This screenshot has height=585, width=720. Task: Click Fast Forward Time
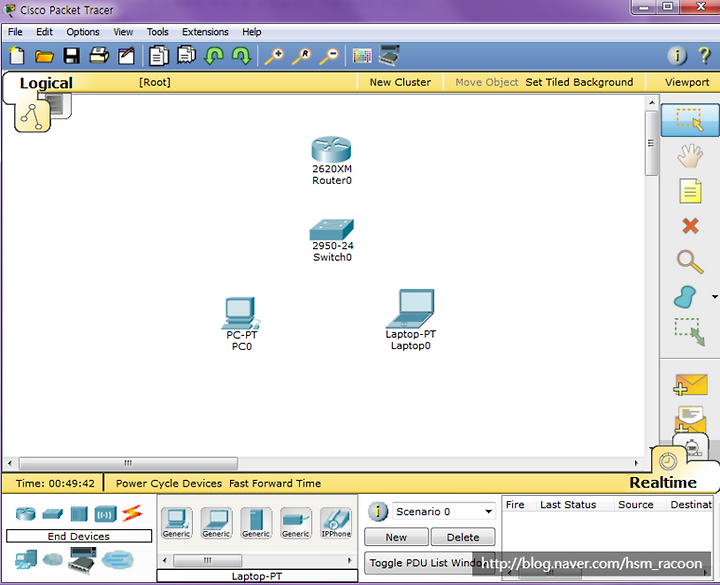[x=275, y=484]
